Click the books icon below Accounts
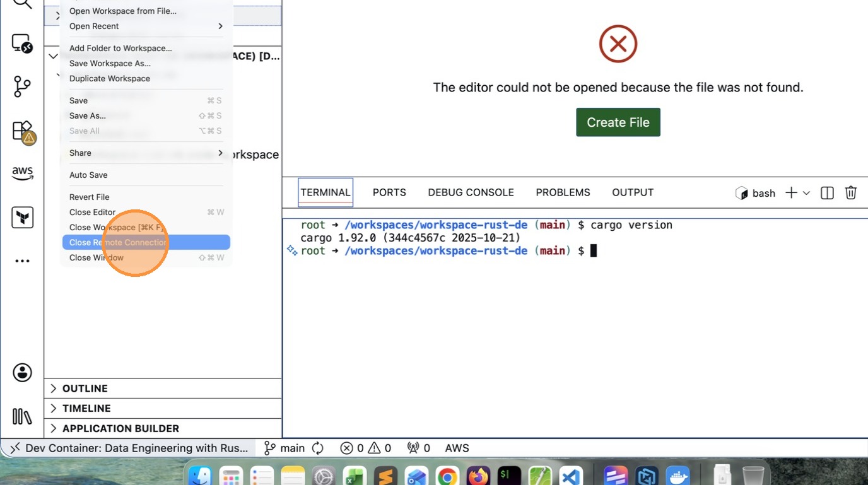This screenshot has height=485, width=868. 22,416
